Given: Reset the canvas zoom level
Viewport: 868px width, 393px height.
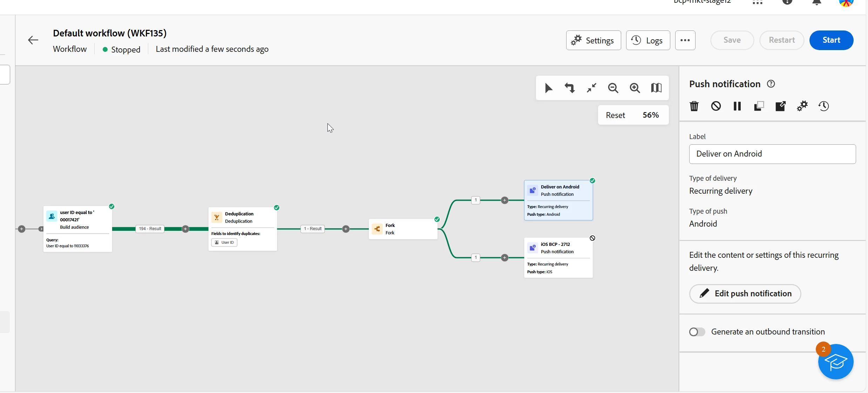Looking at the screenshot, I should tap(615, 115).
